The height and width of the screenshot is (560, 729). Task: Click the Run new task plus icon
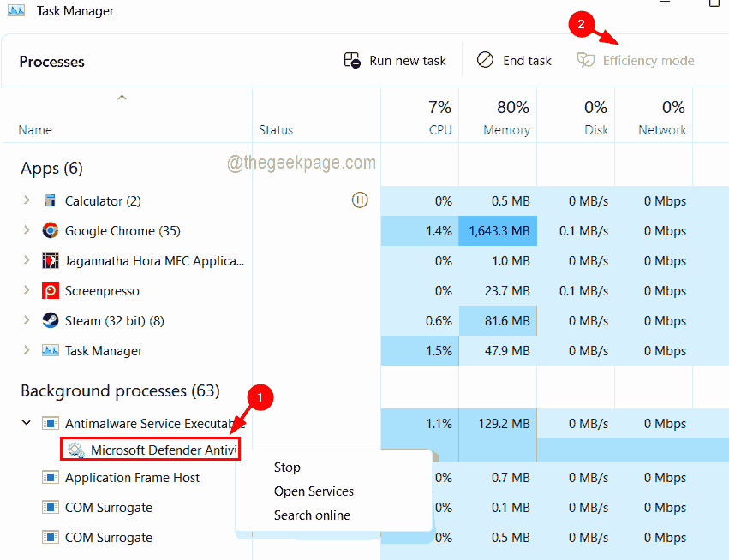(351, 60)
